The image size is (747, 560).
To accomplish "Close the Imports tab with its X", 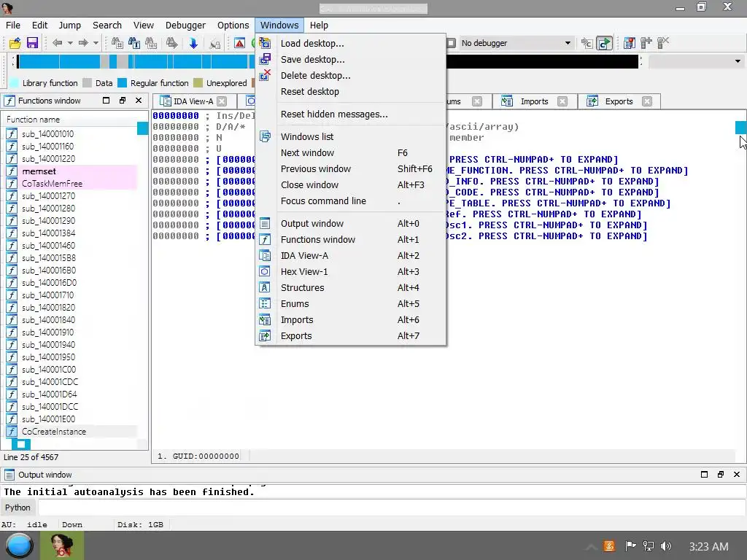I will click(x=562, y=101).
